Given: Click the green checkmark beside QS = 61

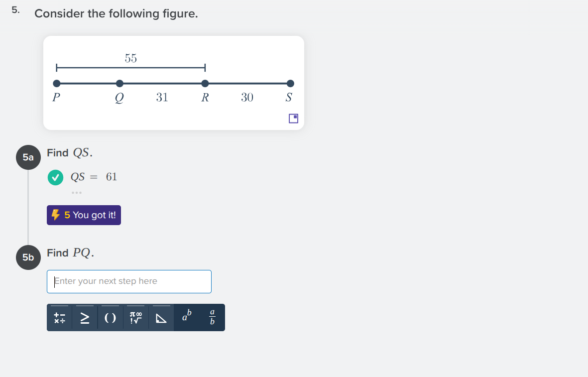Looking at the screenshot, I should 55,177.
